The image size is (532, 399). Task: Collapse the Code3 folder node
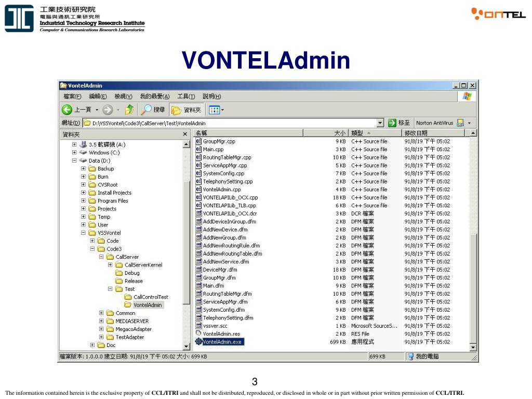pyautogui.click(x=92, y=249)
